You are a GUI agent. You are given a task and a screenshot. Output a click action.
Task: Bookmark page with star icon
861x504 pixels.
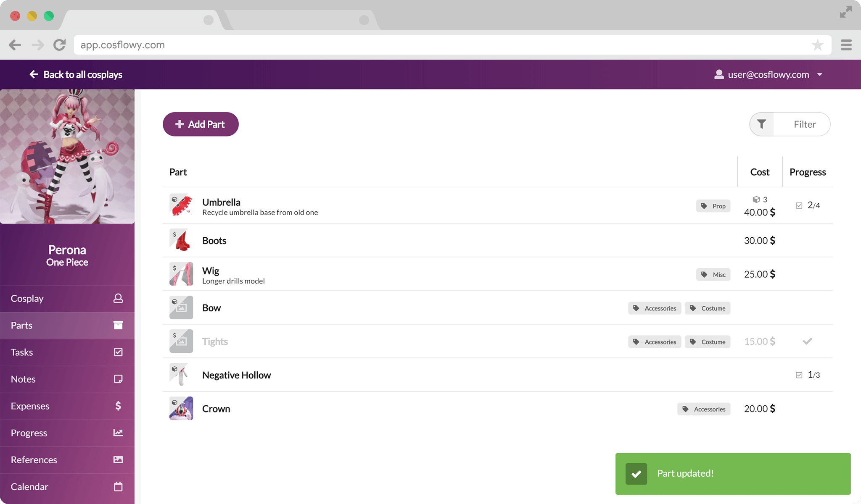tap(817, 45)
